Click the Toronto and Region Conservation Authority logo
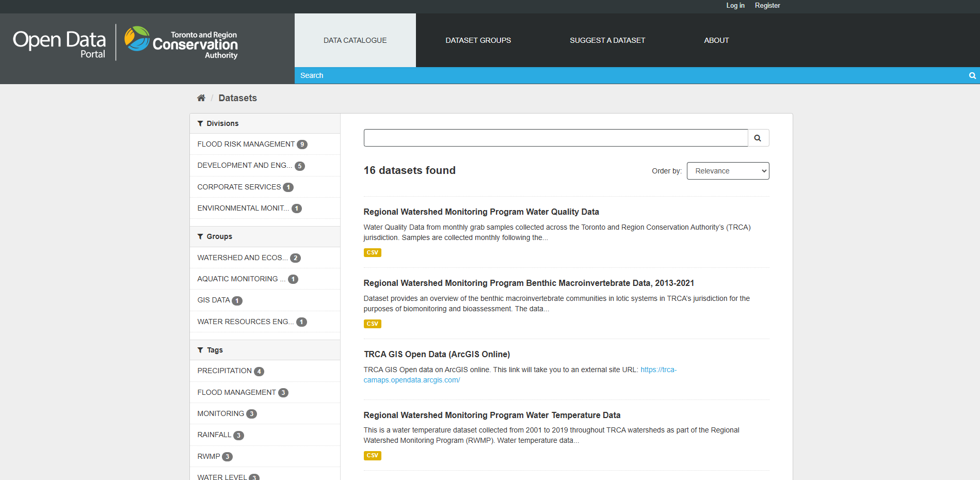This screenshot has height=480, width=980. [181, 42]
